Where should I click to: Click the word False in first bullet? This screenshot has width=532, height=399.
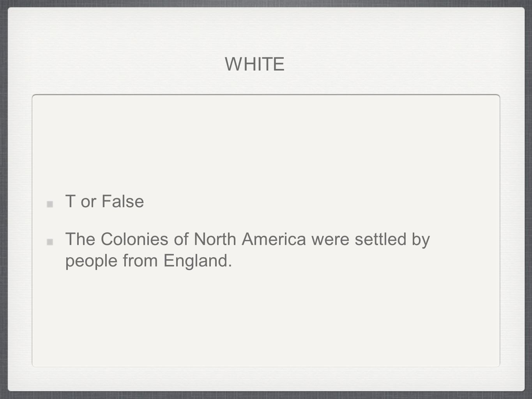pyautogui.click(x=123, y=201)
